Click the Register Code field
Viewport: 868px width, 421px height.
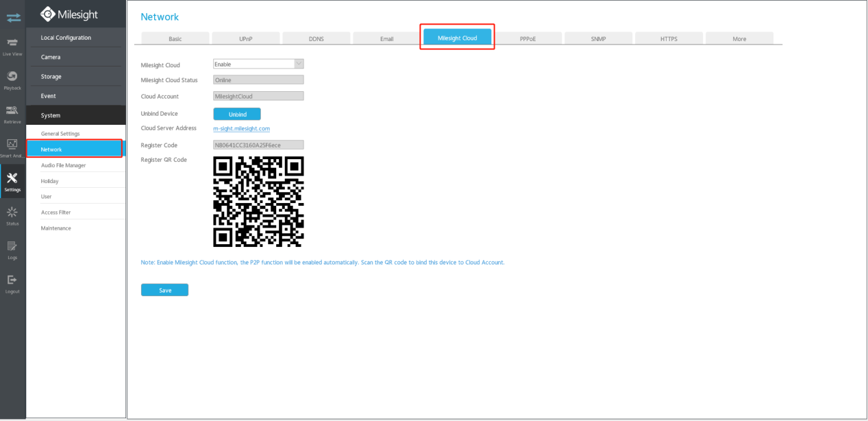[x=258, y=145]
